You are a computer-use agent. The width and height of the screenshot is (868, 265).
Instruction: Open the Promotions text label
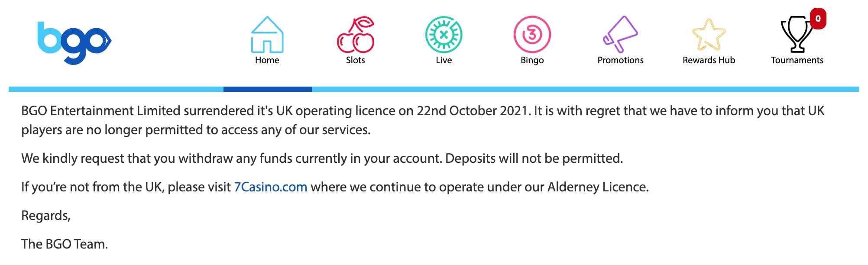[x=621, y=60]
